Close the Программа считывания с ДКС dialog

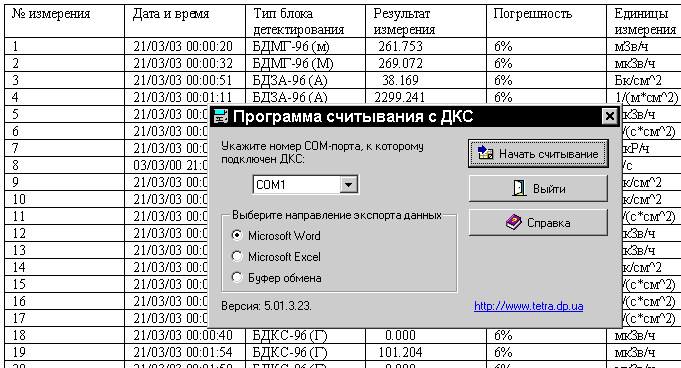tap(610, 116)
